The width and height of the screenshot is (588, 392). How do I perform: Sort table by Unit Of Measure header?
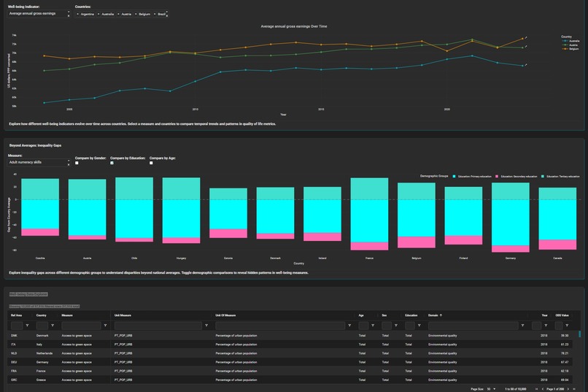coord(225,315)
